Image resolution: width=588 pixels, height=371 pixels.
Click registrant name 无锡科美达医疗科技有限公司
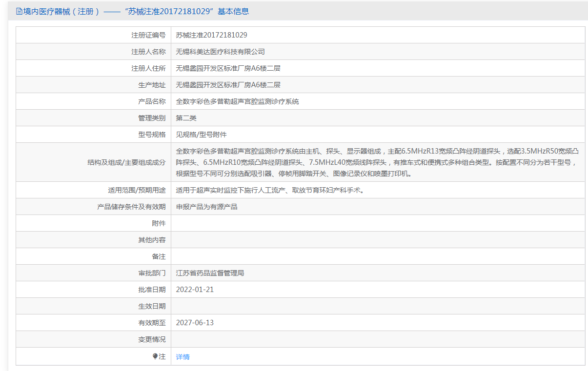tap(220, 52)
